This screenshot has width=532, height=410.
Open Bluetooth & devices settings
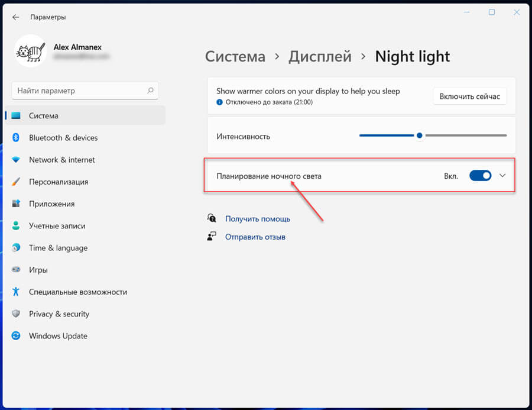click(85, 138)
